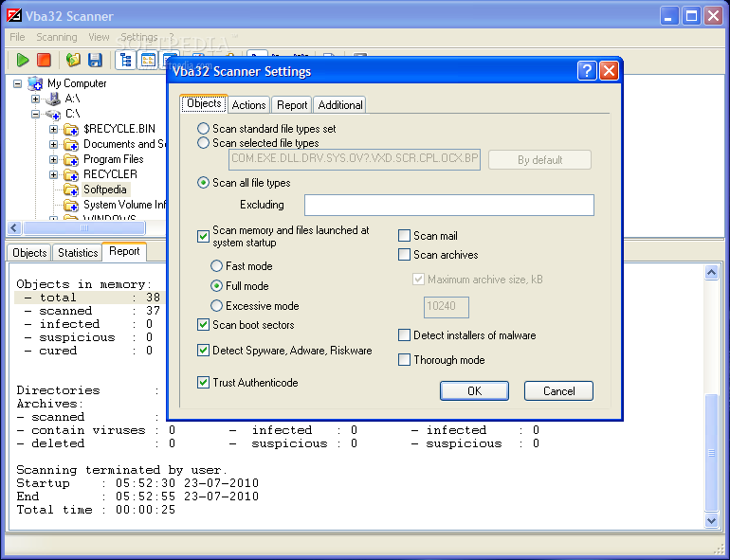Enable Scan mail checkbox
Screen dimensions: 730x560
(x=404, y=236)
